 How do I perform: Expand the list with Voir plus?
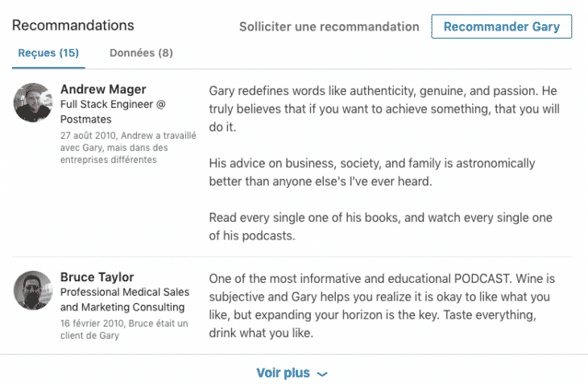point(284,373)
